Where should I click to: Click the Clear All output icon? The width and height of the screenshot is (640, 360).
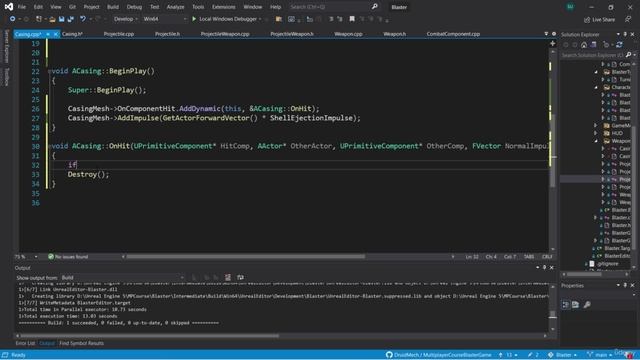click(x=228, y=278)
